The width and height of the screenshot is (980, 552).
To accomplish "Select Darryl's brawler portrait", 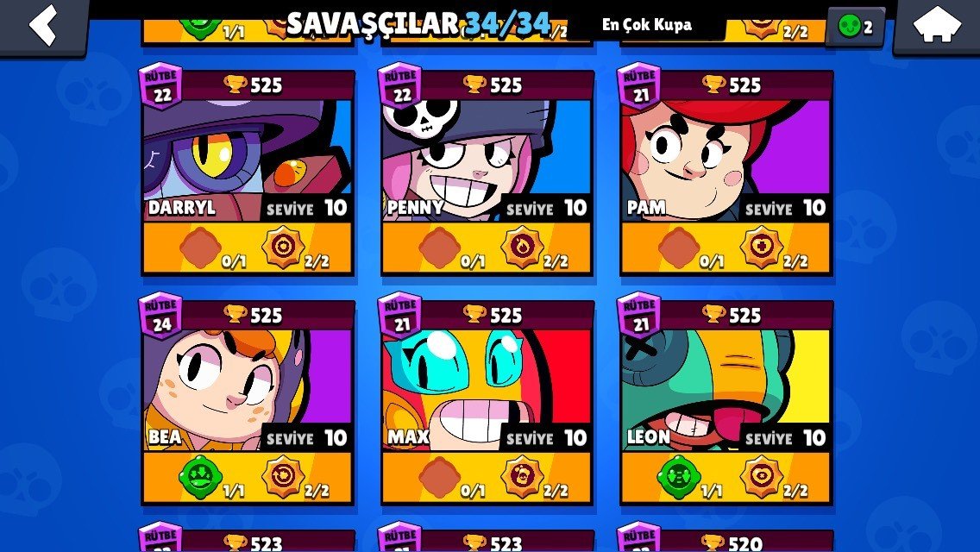I will 248,160.
